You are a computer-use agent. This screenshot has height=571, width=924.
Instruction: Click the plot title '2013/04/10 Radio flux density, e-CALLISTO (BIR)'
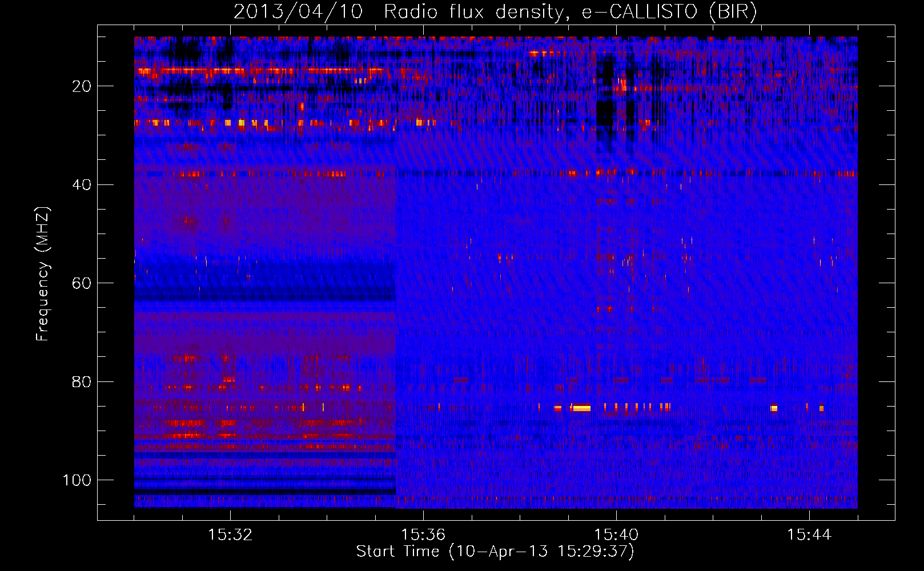tap(495, 12)
